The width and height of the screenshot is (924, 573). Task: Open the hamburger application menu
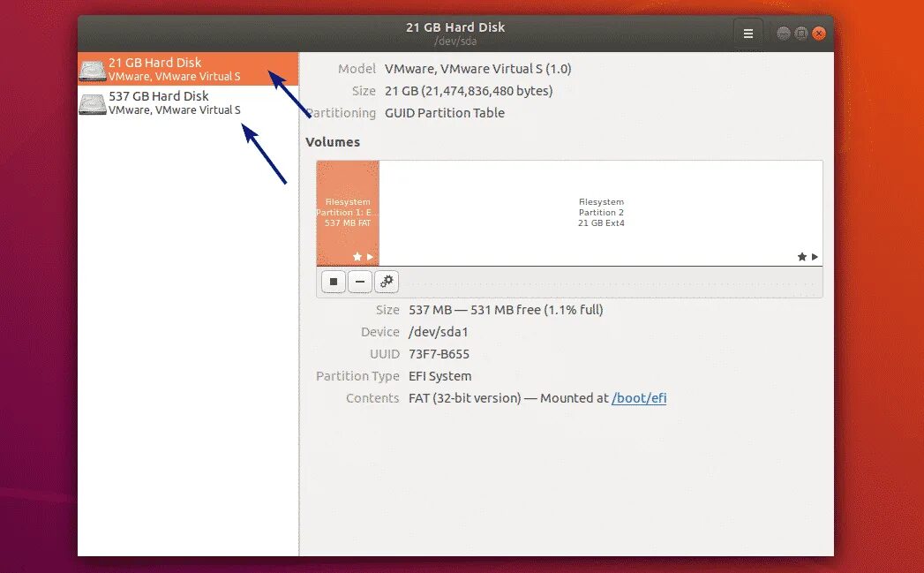(x=747, y=34)
